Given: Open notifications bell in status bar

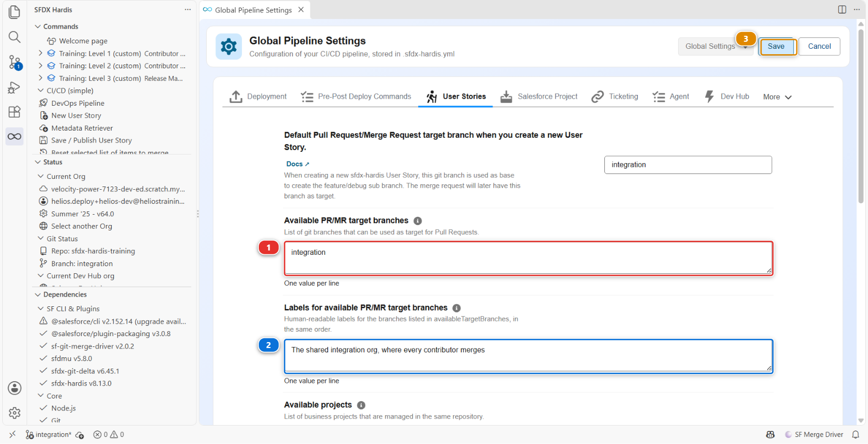Looking at the screenshot, I should [x=856, y=435].
